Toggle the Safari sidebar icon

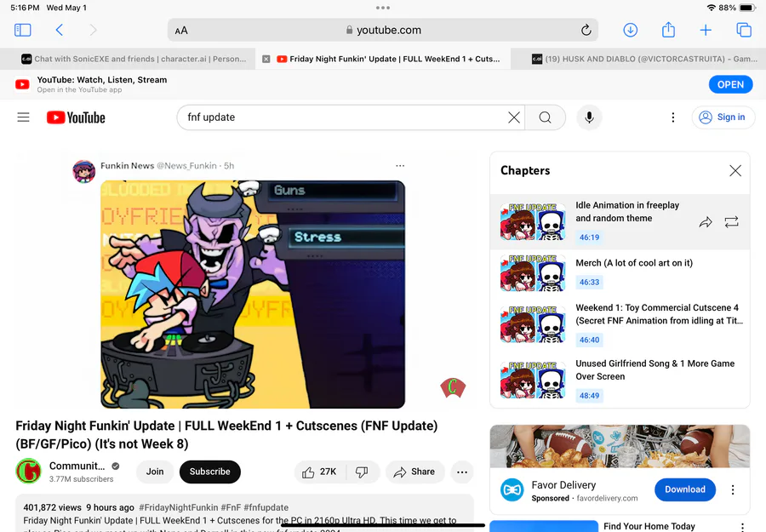click(x=22, y=31)
